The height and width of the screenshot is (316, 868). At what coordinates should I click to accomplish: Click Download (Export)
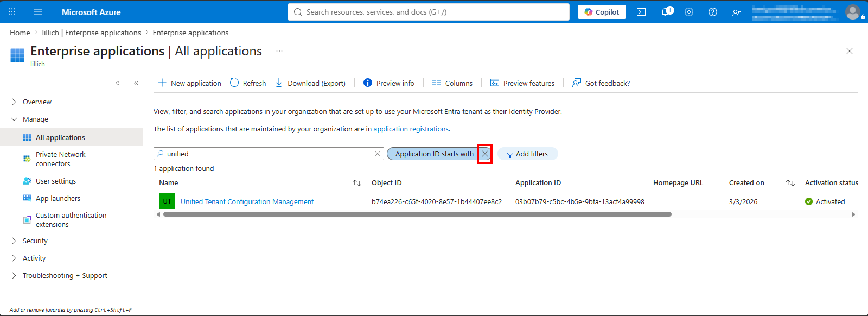tap(310, 83)
